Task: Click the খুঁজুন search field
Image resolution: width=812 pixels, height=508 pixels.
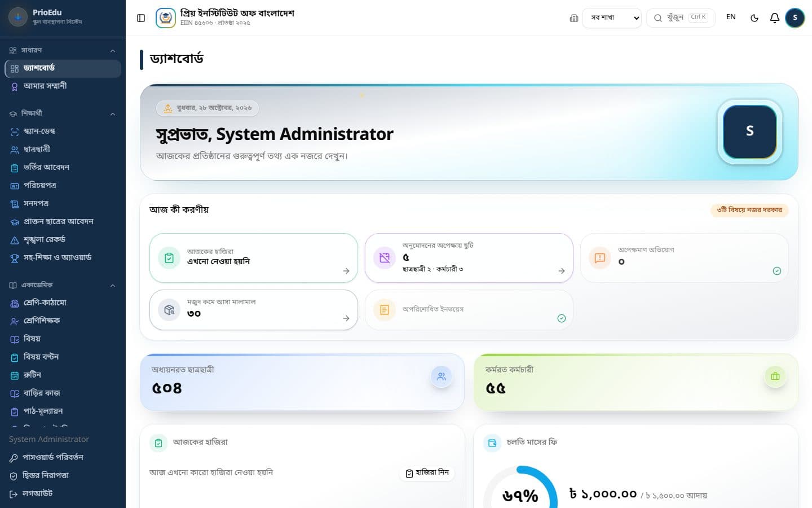Action: click(681, 17)
